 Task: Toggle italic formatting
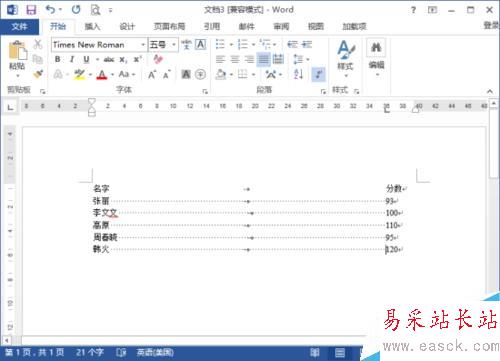click(72, 59)
